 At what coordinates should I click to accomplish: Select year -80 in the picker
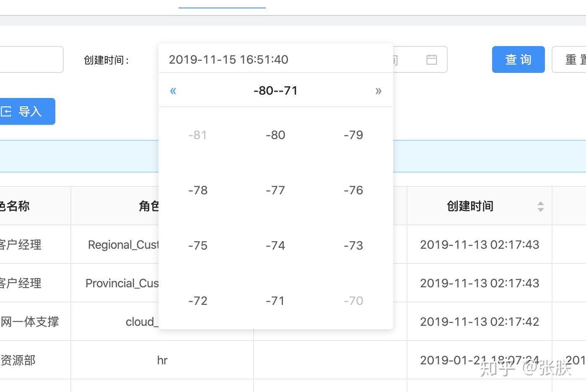point(275,135)
